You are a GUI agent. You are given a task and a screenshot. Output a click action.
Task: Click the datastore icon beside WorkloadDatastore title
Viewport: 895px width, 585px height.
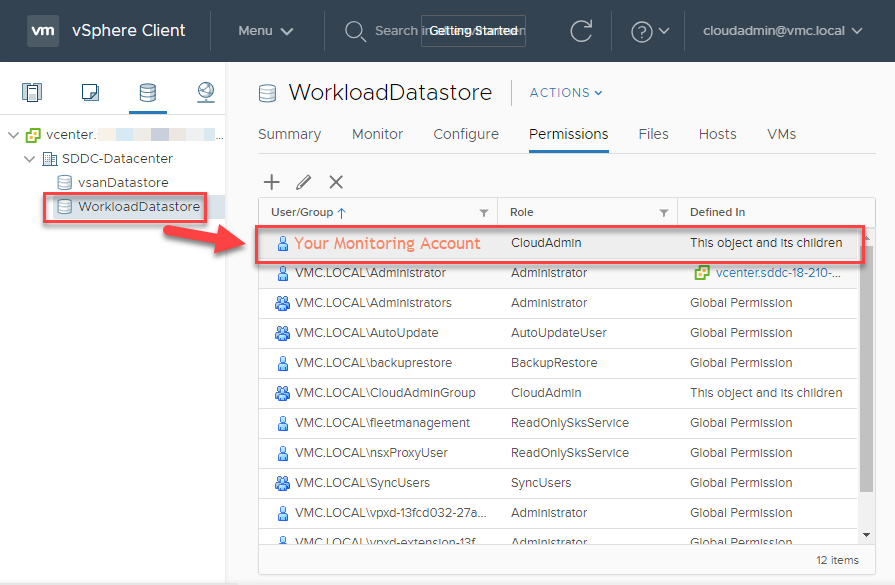[x=267, y=93]
